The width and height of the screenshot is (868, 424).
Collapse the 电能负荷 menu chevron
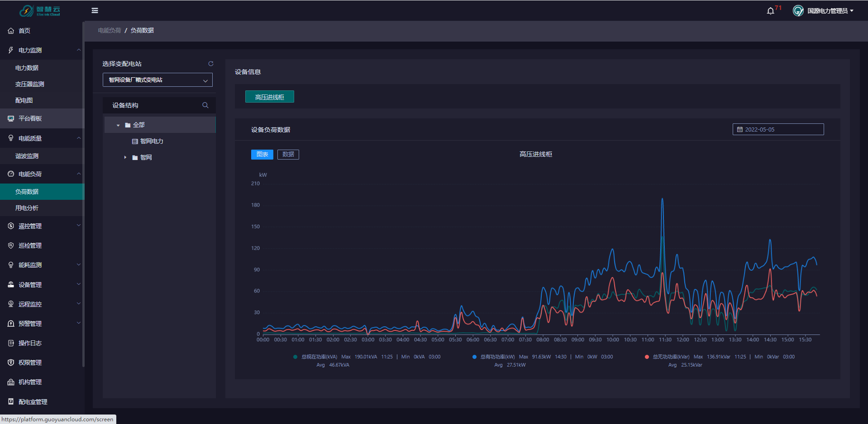79,174
